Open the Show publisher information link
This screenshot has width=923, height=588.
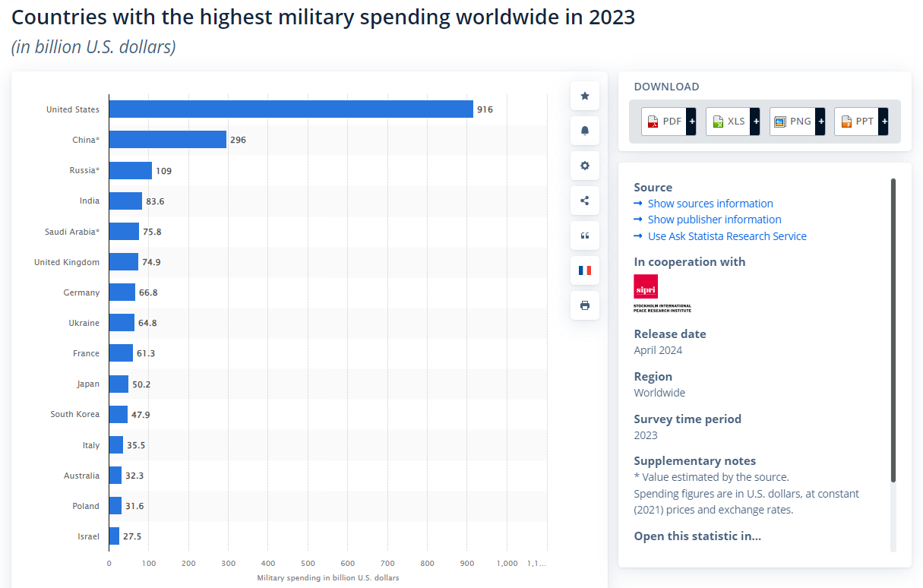(x=714, y=219)
